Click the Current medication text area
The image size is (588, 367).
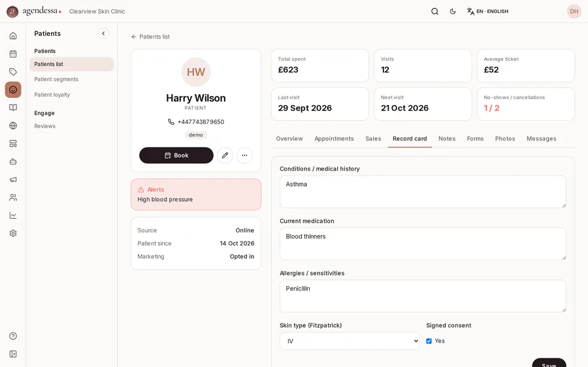pyautogui.click(x=423, y=244)
